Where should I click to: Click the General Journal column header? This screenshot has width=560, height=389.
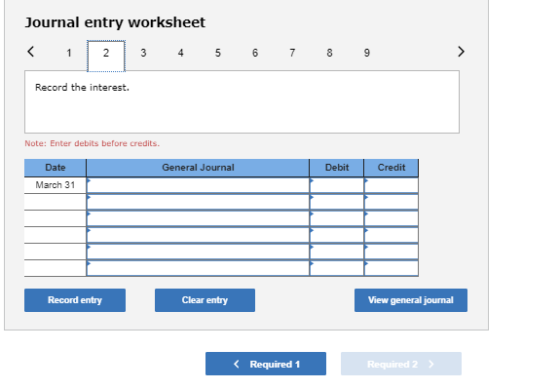coord(198,168)
